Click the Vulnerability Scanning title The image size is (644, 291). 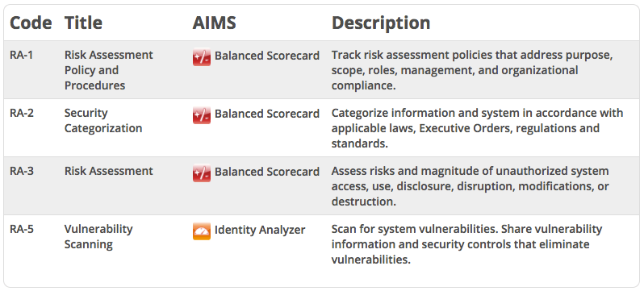(98, 237)
